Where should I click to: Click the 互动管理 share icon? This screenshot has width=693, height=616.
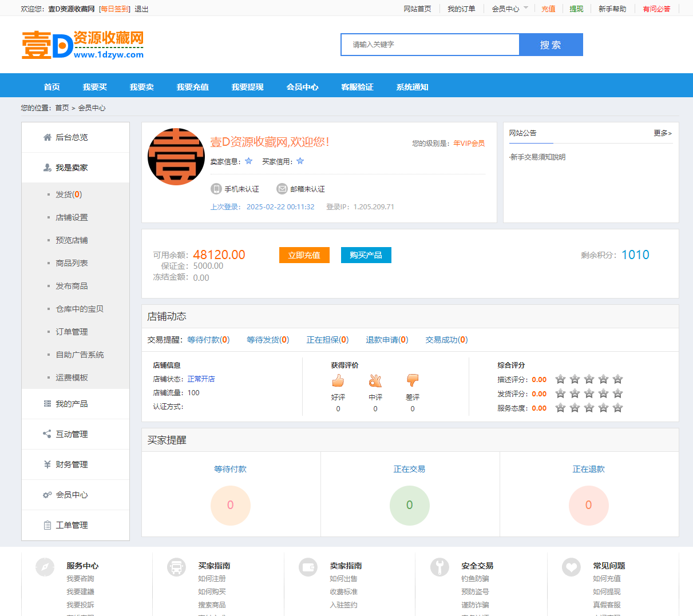(47, 434)
